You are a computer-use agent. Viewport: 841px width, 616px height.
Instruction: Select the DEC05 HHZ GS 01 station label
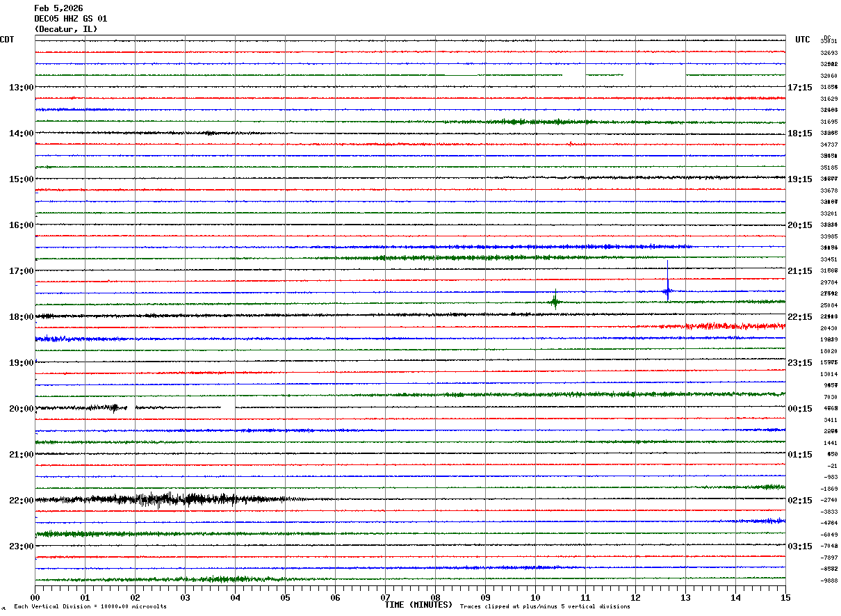tap(70, 19)
